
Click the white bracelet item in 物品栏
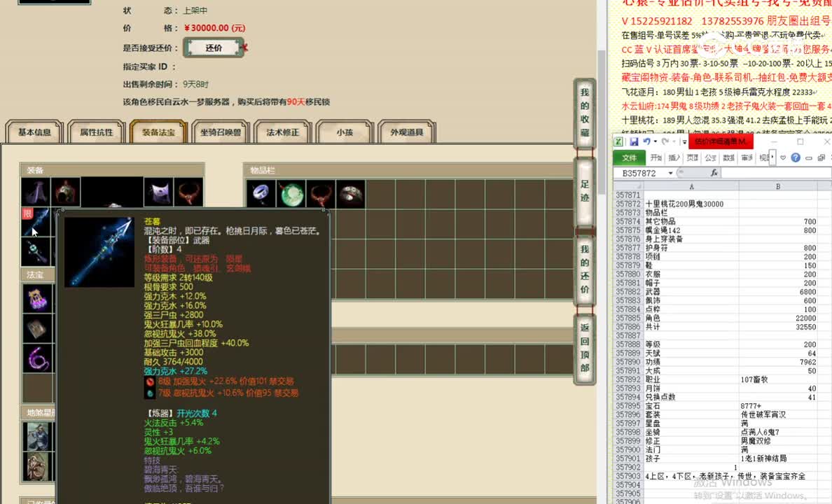350,194
